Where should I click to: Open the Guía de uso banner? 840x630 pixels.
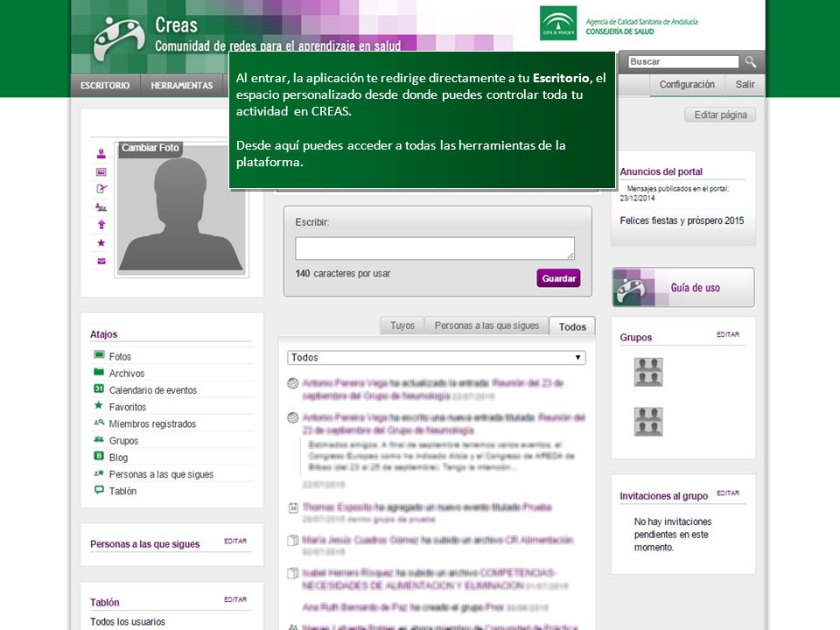(683, 288)
